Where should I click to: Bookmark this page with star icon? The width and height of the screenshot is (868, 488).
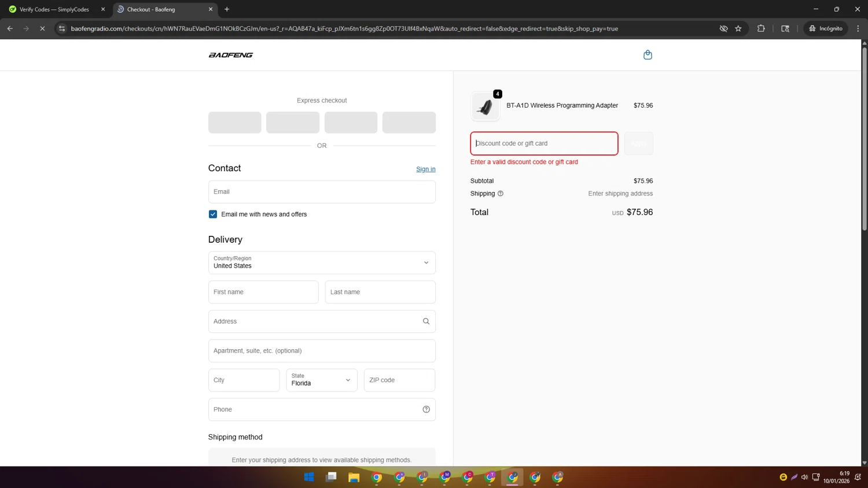[738, 28]
